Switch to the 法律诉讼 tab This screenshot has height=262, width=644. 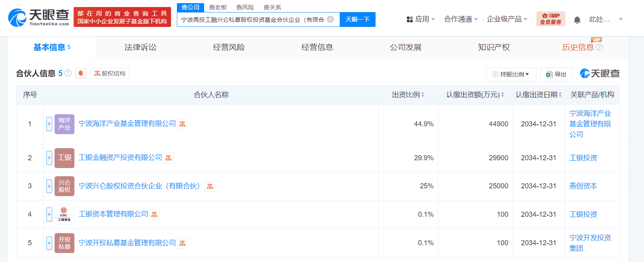140,47
